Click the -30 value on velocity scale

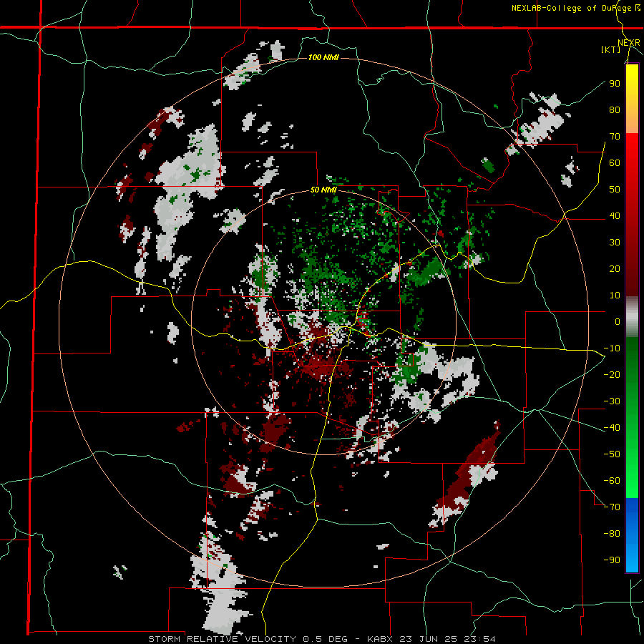point(612,401)
